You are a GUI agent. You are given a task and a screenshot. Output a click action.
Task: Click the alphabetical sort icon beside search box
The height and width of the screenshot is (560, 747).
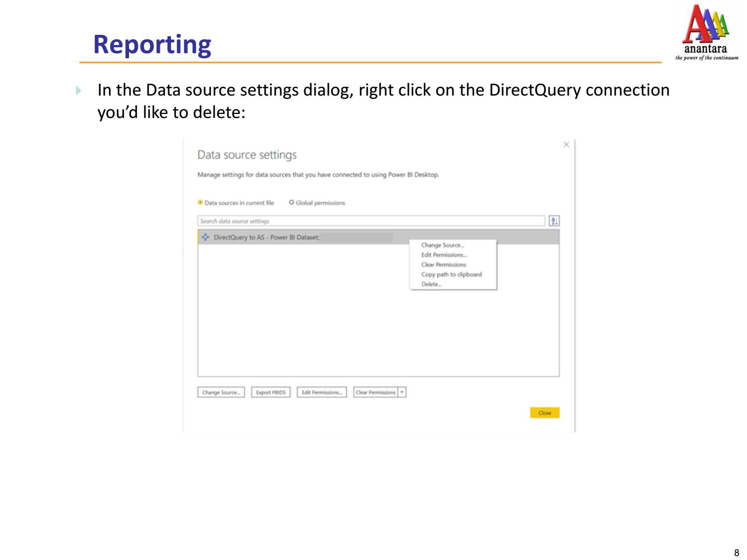554,220
